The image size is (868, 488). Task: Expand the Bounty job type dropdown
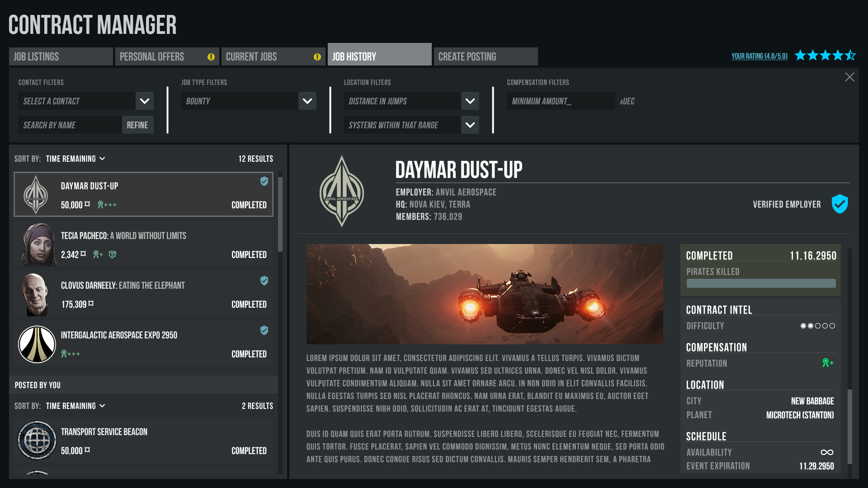307,101
